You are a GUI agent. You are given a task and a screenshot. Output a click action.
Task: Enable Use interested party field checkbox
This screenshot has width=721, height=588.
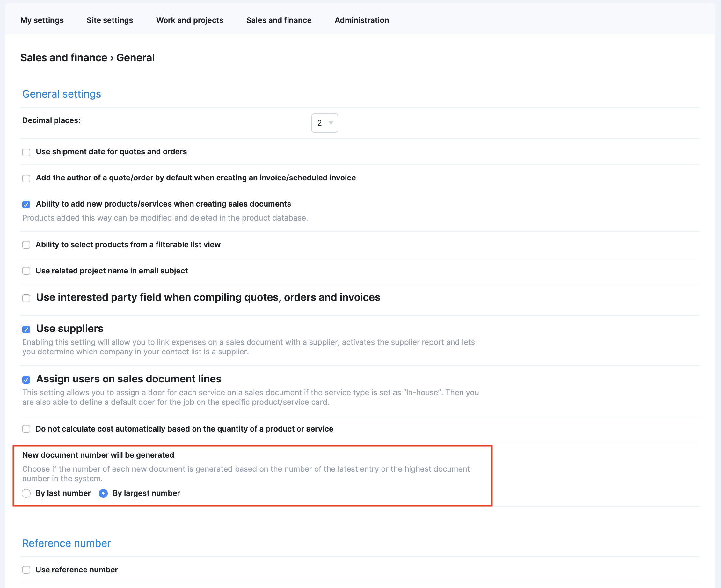click(x=26, y=298)
